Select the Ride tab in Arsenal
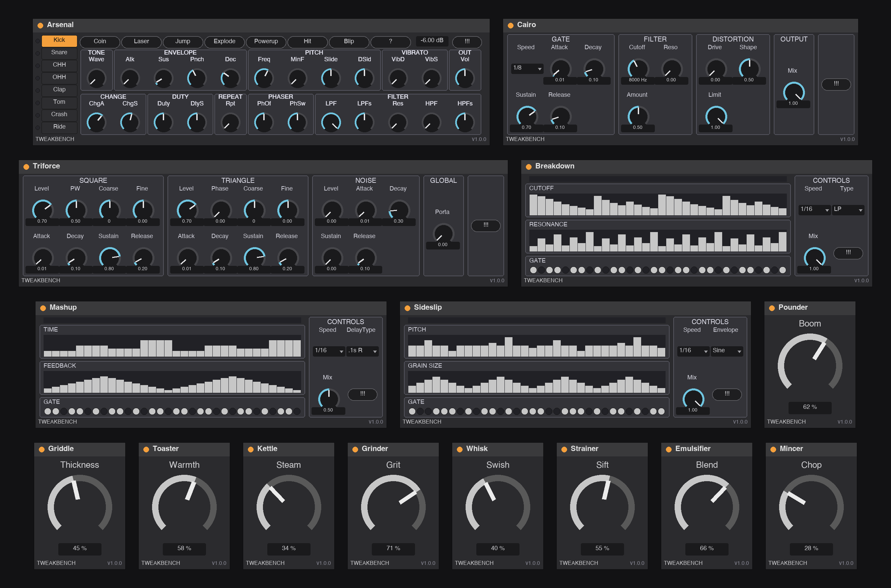 59,127
